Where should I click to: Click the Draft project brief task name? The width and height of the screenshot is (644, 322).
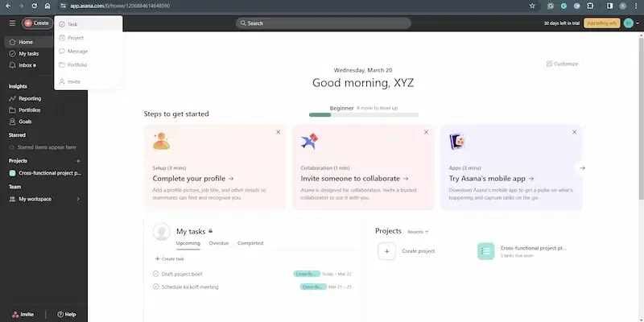(x=182, y=274)
